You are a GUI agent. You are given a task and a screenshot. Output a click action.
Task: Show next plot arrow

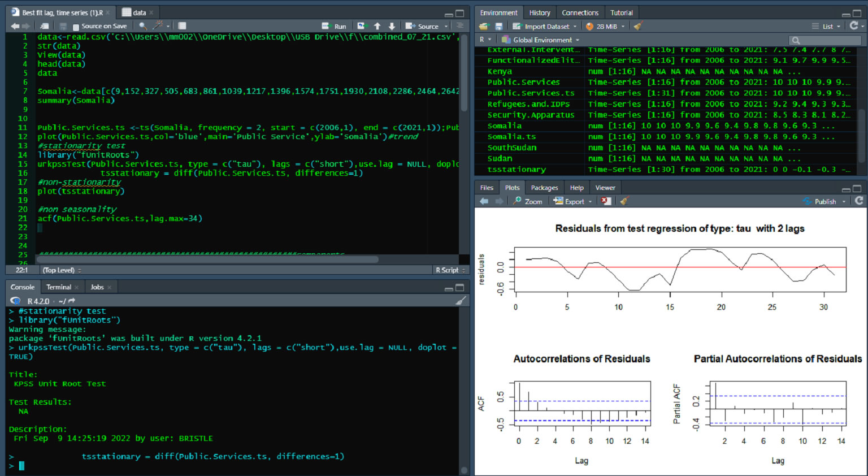click(499, 201)
